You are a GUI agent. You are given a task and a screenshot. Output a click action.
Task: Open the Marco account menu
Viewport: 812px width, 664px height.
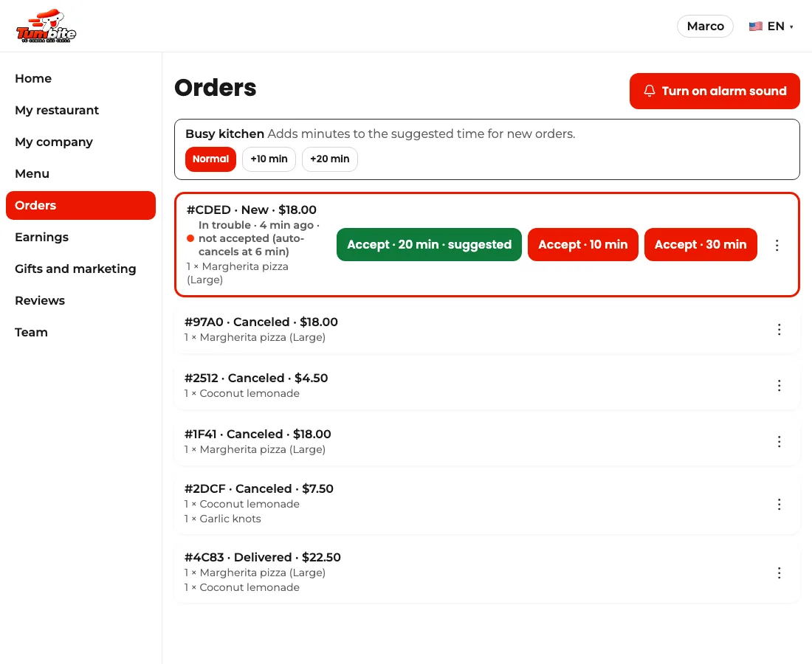click(705, 27)
